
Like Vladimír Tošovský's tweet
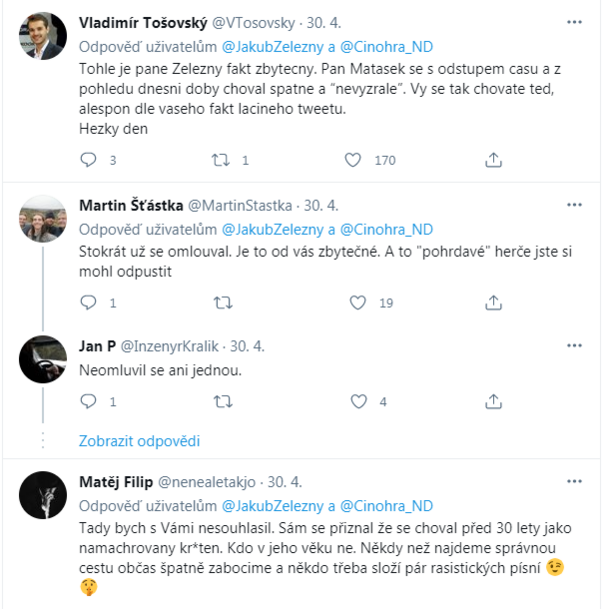[x=353, y=160]
